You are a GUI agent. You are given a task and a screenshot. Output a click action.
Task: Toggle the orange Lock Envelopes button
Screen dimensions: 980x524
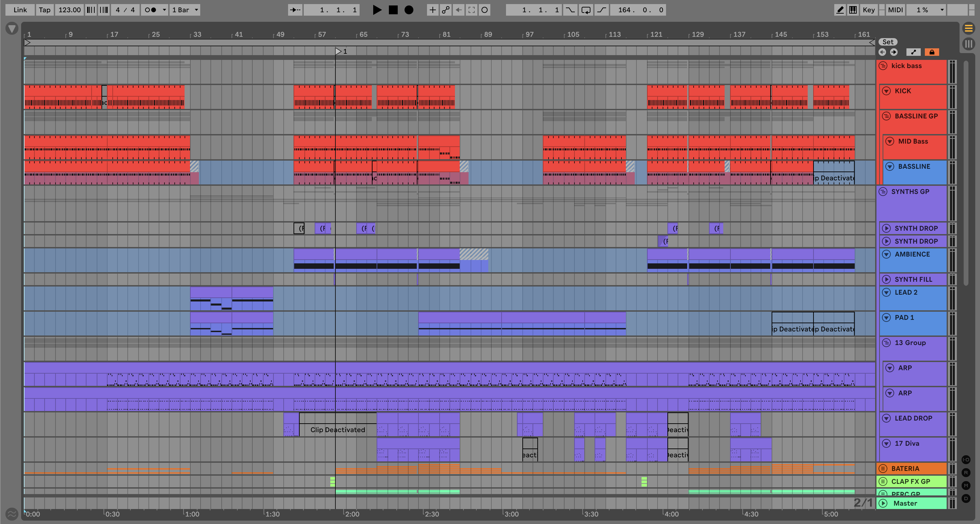click(x=932, y=52)
